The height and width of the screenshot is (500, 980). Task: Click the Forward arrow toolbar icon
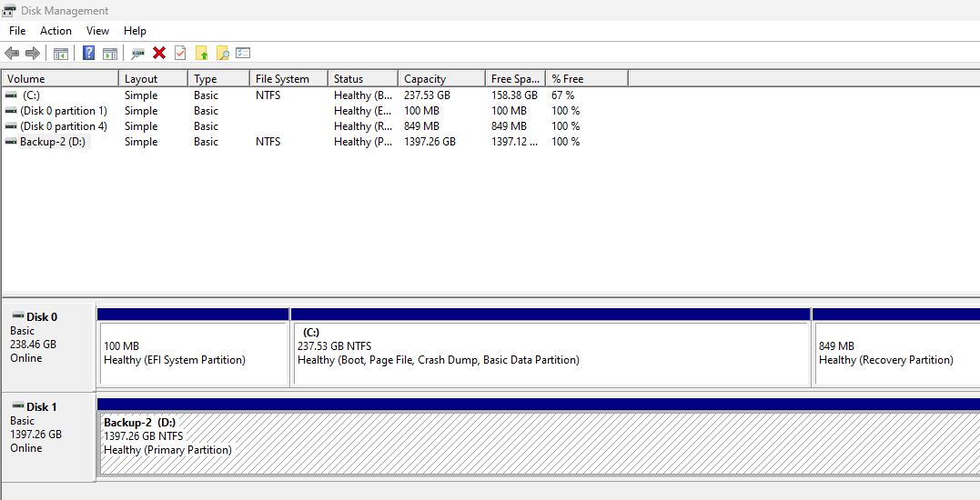point(33,54)
